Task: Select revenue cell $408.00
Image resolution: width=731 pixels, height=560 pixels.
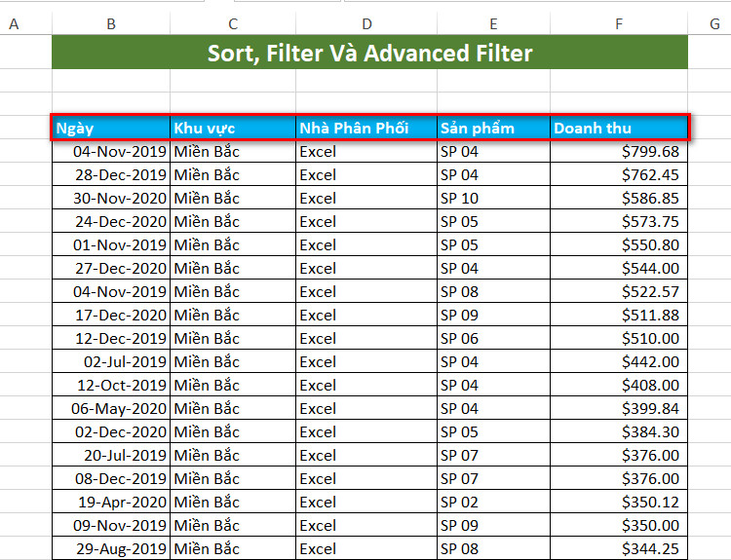Action: click(619, 385)
